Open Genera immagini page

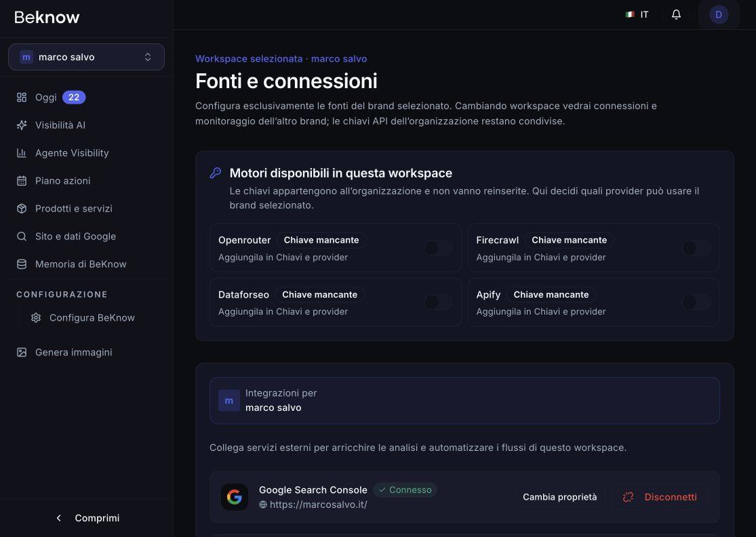[x=86, y=353]
